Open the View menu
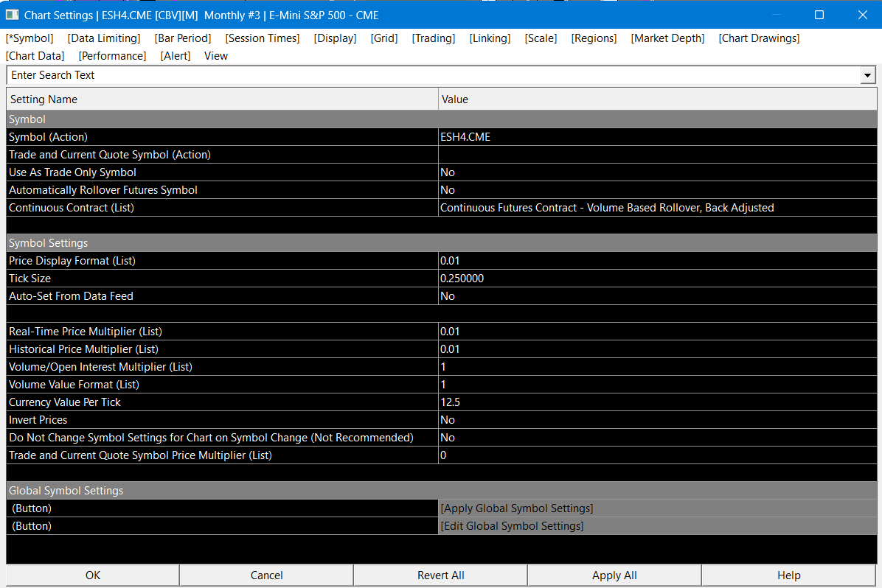 point(216,56)
